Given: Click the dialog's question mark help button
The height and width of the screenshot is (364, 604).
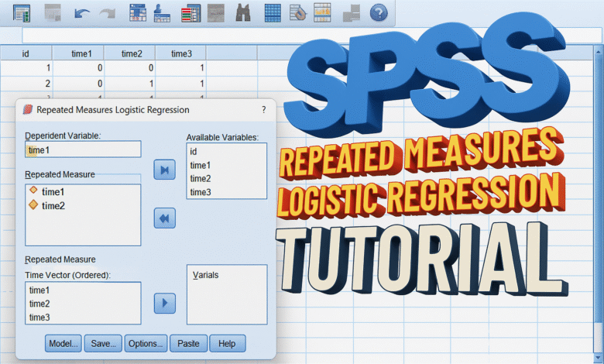Looking at the screenshot, I should pos(263,110).
